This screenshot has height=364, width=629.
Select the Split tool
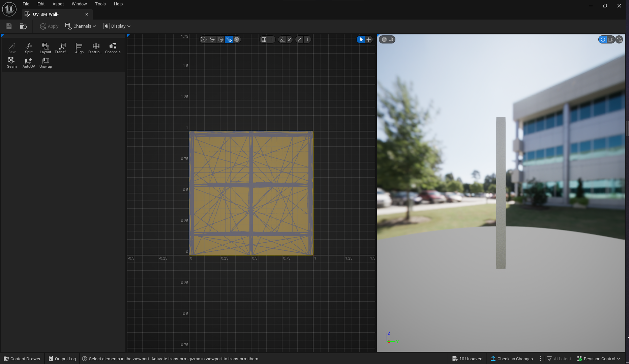coord(29,48)
